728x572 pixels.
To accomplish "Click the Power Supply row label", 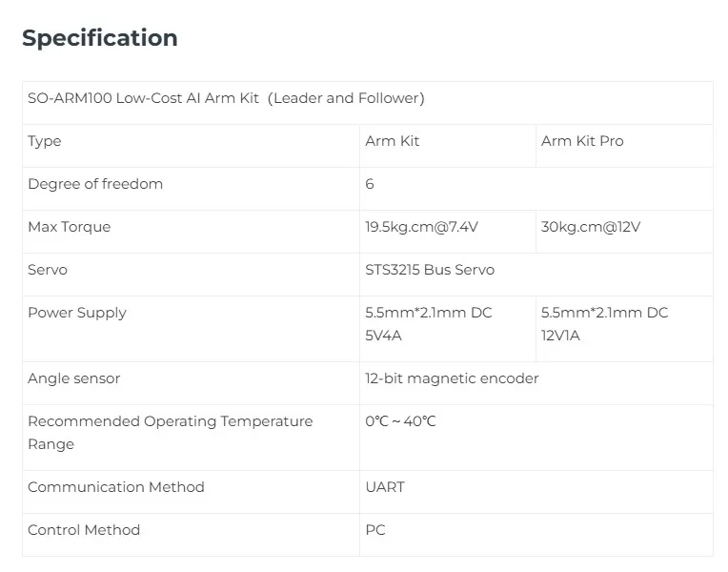I will coord(77,313).
